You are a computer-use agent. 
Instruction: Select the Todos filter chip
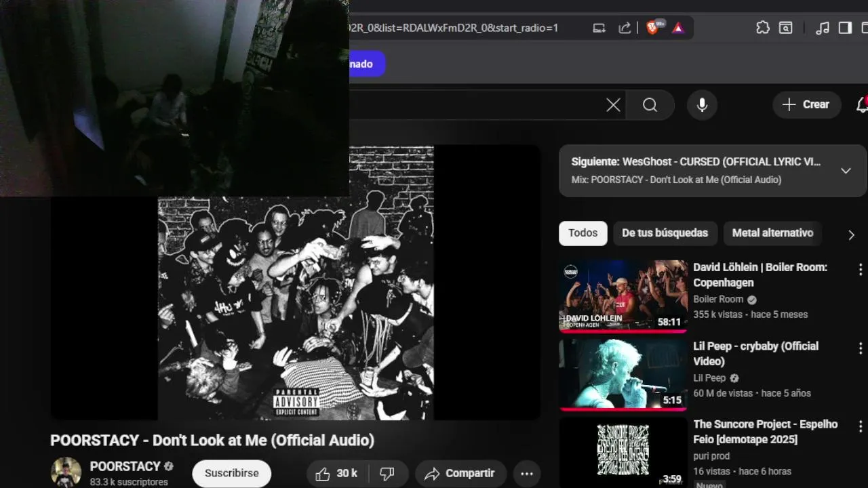[583, 233]
